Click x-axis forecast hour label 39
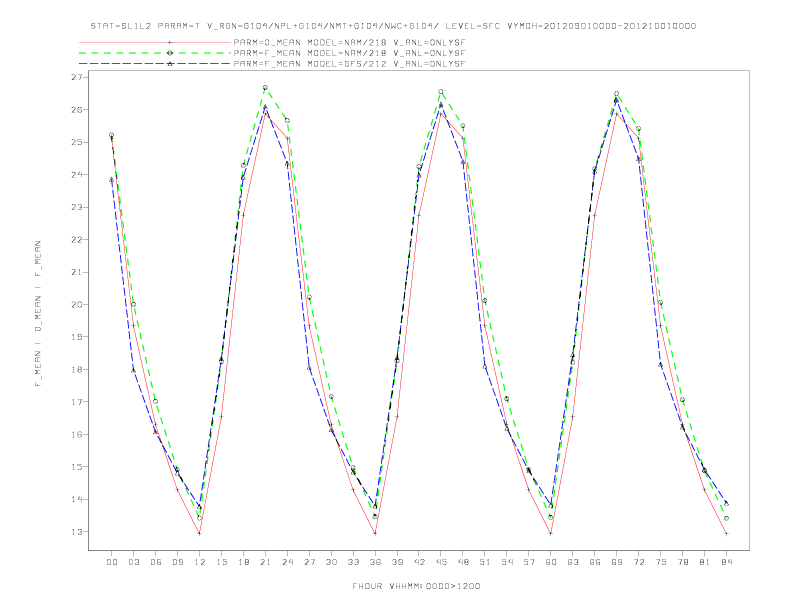The width and height of the screenshot is (792, 612). pyautogui.click(x=397, y=562)
